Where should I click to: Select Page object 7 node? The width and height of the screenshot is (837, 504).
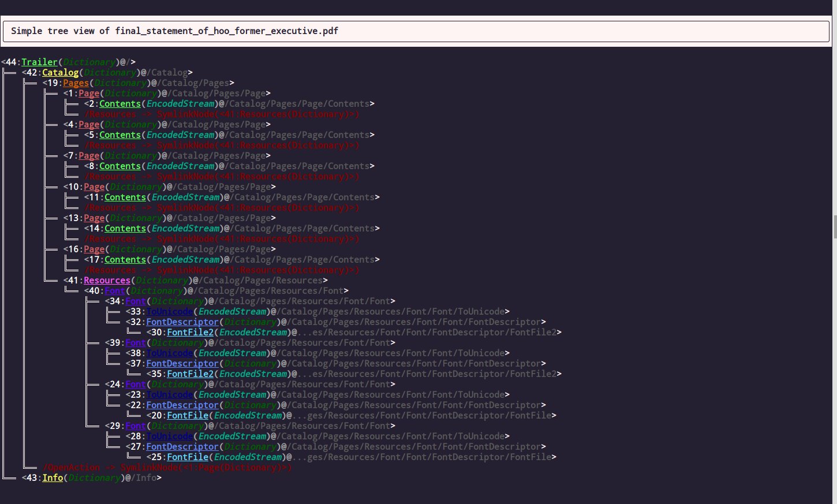point(89,155)
